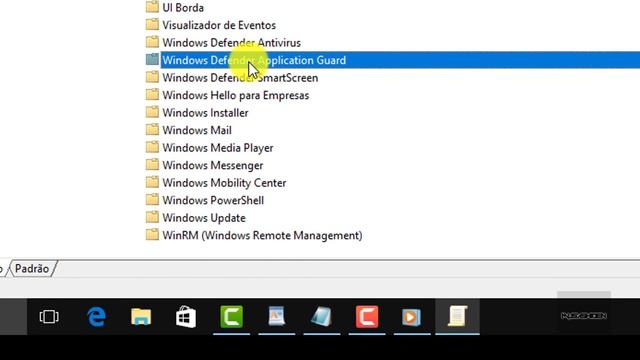Select Windows Media Player entry
The height and width of the screenshot is (360, 640).
[218, 148]
